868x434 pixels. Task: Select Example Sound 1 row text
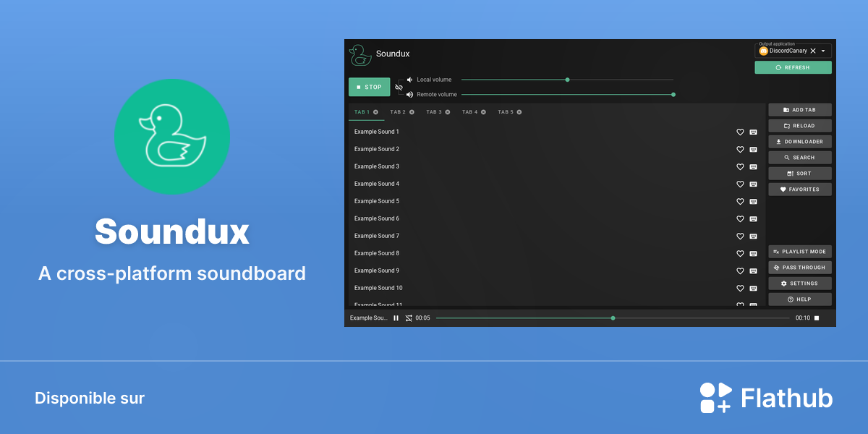tap(377, 132)
